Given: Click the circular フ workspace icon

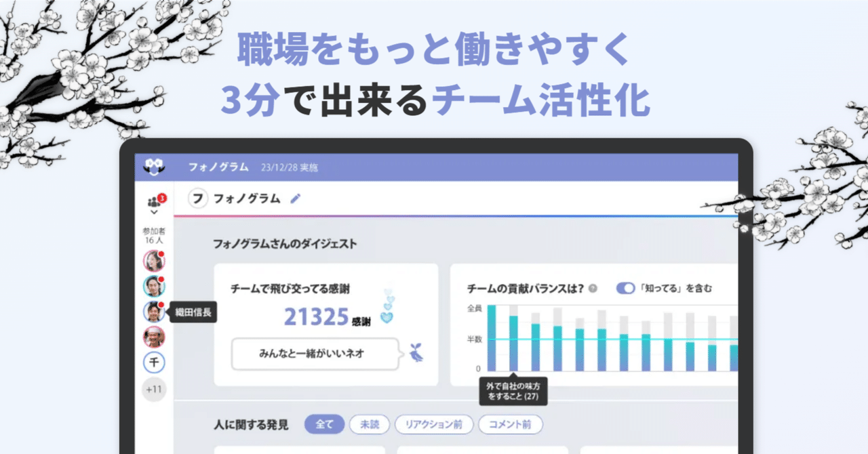Looking at the screenshot, I should (198, 199).
